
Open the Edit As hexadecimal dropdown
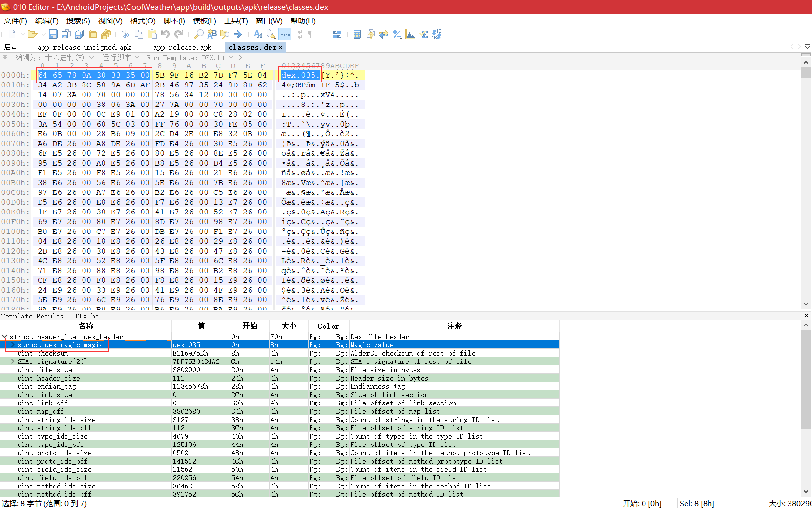pyautogui.click(x=91, y=57)
